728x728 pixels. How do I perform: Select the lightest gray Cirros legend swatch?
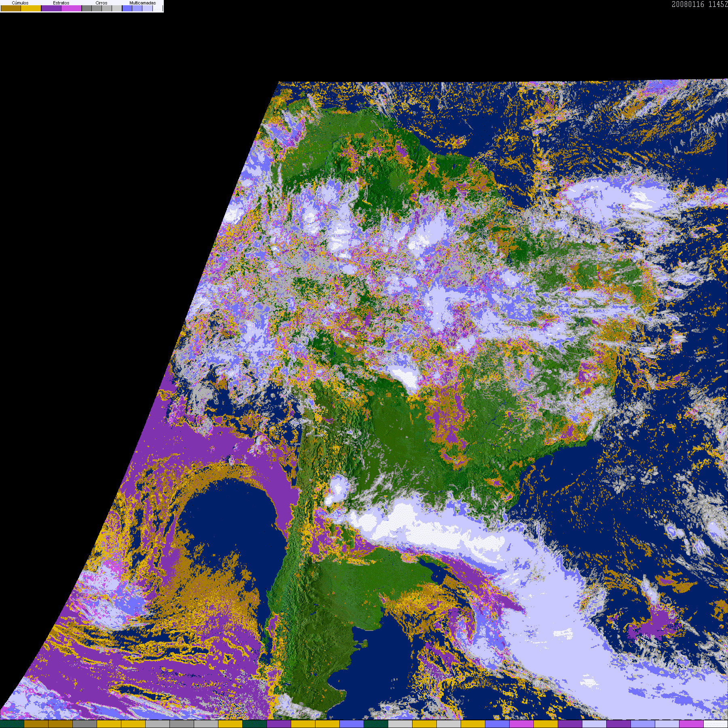click(x=117, y=8)
